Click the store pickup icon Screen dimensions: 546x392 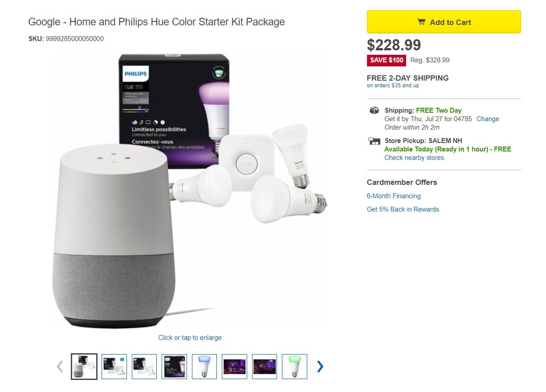click(374, 141)
